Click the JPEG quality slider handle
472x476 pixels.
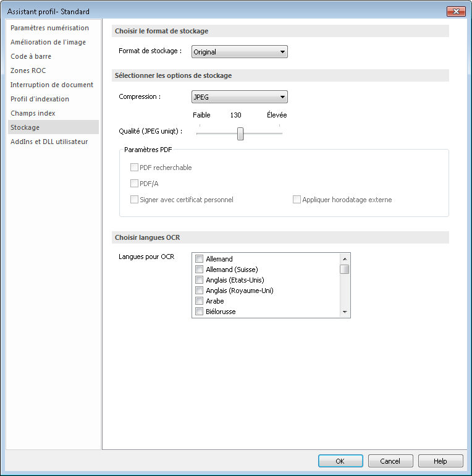(x=240, y=134)
